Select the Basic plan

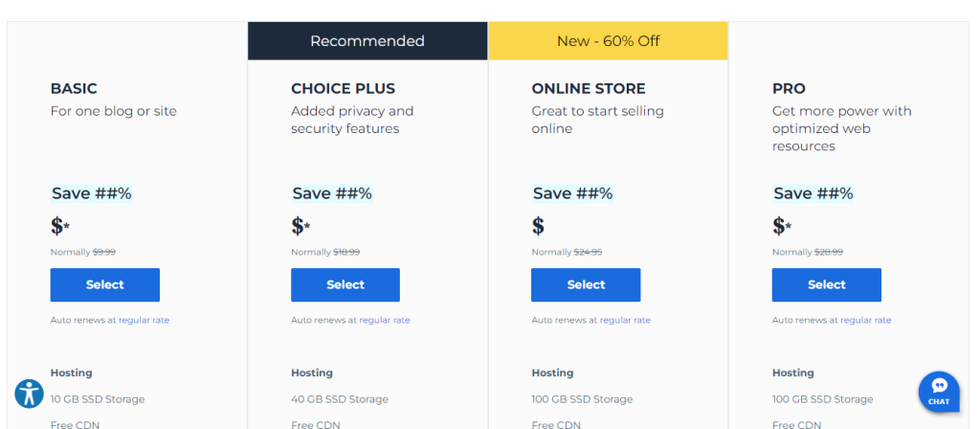[x=105, y=284]
